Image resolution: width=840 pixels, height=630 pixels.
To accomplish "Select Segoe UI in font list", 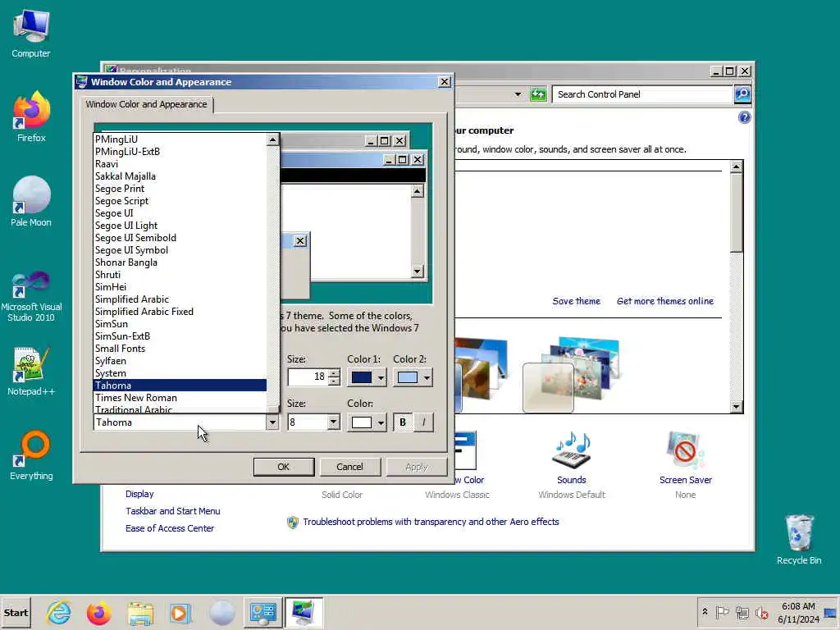I will [180, 213].
